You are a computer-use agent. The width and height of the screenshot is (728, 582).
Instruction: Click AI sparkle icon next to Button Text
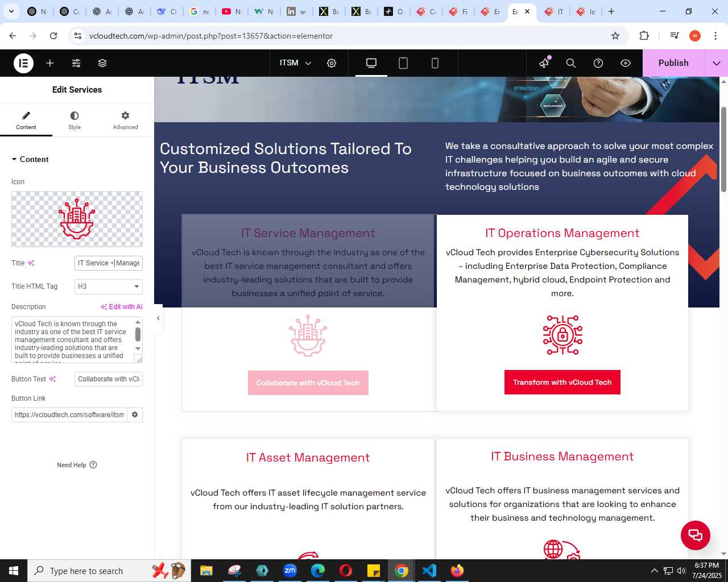tap(52, 379)
